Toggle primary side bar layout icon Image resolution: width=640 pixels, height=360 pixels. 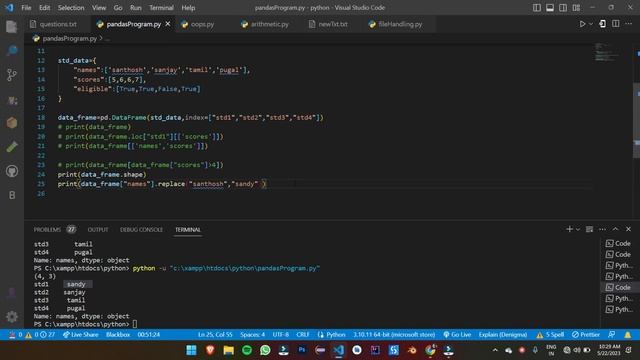[x=537, y=8]
